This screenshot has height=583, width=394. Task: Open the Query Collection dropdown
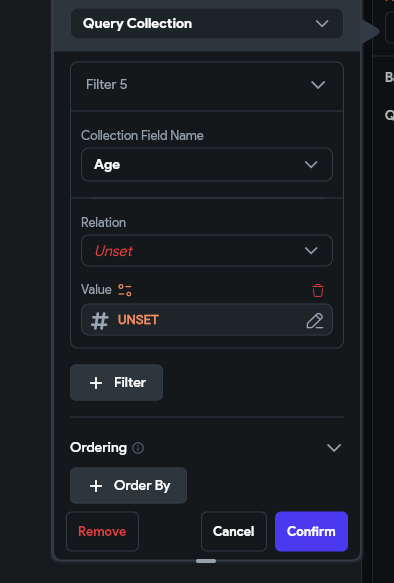[x=207, y=24]
